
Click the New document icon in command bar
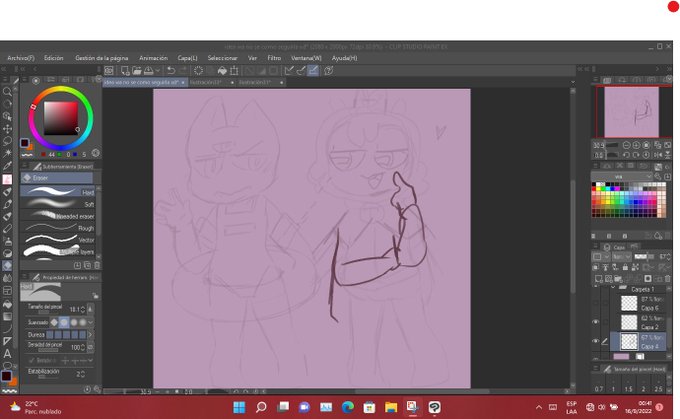[125, 70]
